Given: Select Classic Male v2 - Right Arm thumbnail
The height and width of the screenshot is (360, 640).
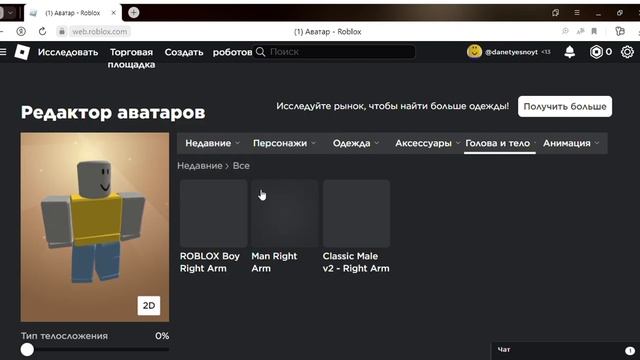Looking at the screenshot, I should click(356, 213).
